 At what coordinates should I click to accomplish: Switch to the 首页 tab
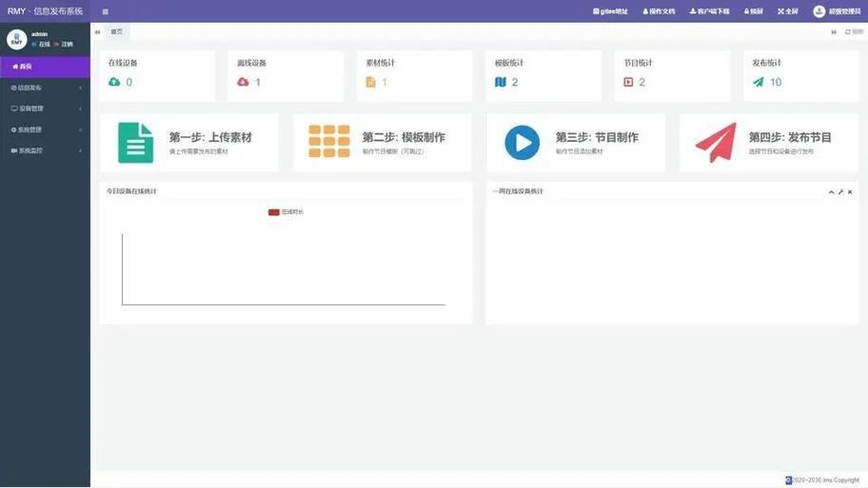[117, 32]
